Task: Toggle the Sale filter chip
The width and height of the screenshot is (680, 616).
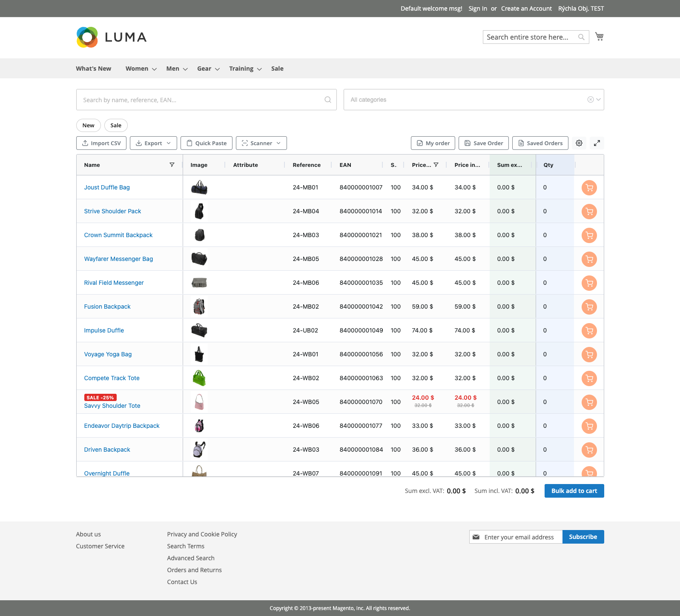Action: point(116,125)
